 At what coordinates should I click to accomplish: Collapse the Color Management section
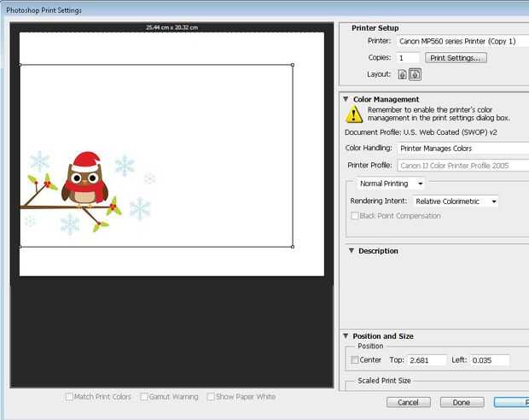click(x=346, y=99)
